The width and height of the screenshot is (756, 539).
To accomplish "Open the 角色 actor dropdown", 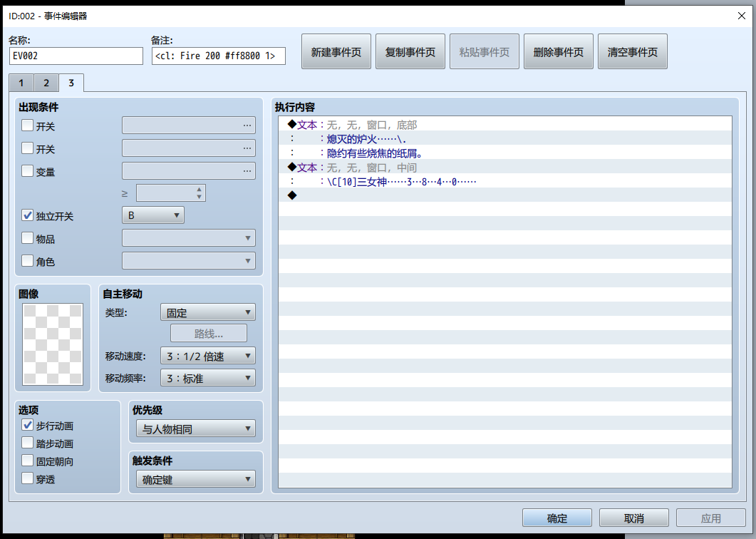I will (189, 260).
